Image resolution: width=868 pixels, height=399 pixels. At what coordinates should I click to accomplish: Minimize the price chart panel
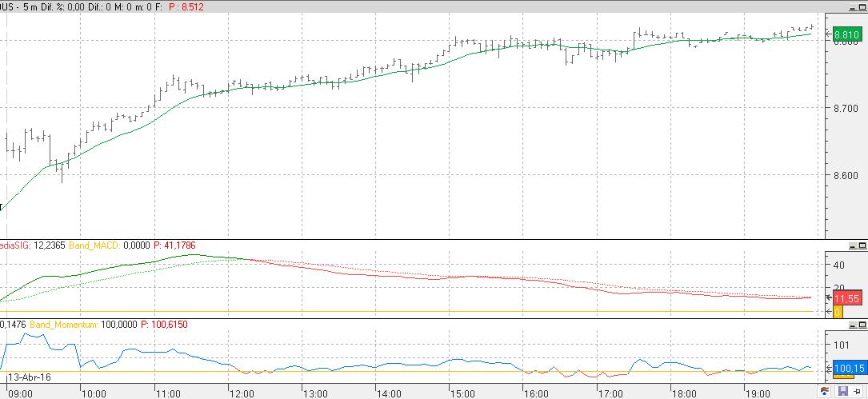[x=852, y=6]
